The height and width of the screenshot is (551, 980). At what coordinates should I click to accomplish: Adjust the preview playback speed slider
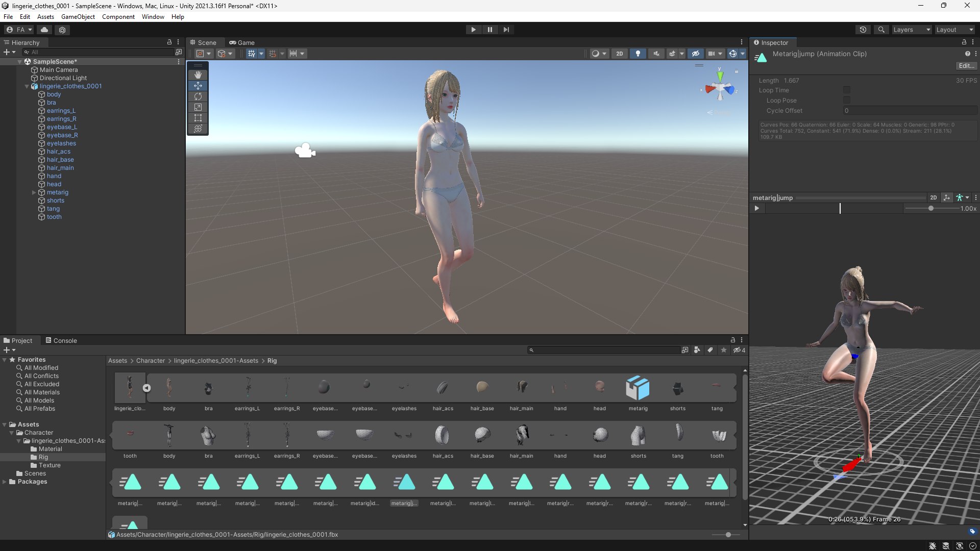pos(930,208)
